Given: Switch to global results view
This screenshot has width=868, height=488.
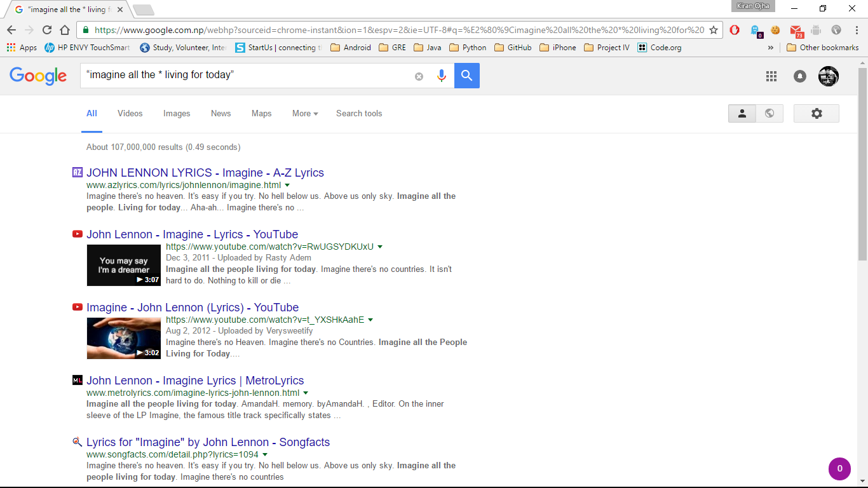Looking at the screenshot, I should coord(770,113).
